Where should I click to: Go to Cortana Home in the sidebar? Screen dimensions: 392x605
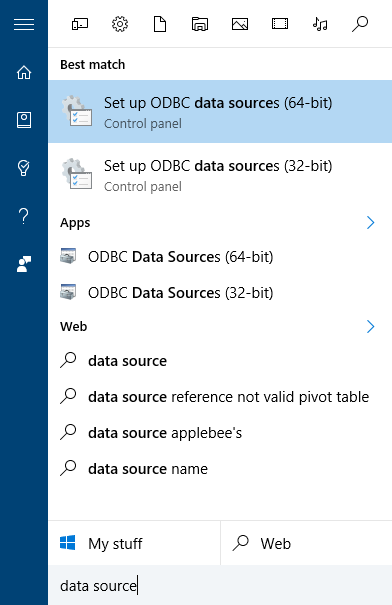pyautogui.click(x=24, y=72)
